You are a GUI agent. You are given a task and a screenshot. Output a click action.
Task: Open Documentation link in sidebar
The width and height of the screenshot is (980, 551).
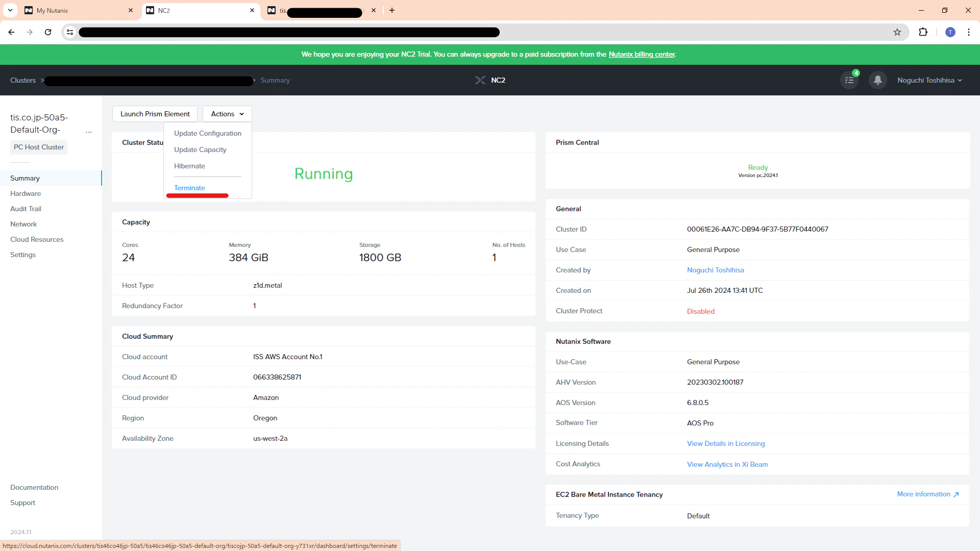coord(34,487)
